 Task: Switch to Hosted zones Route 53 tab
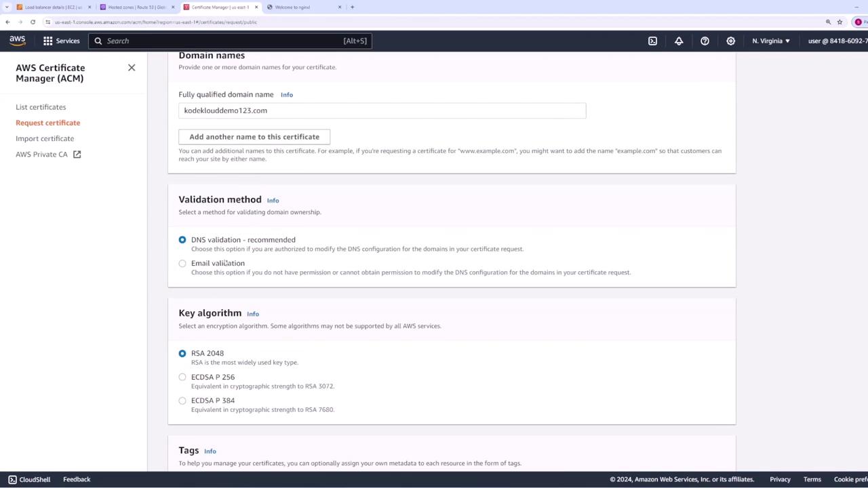coord(136,7)
